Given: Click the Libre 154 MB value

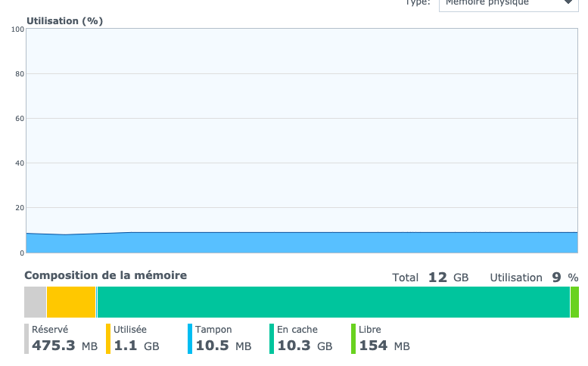Looking at the screenshot, I should click(384, 346).
